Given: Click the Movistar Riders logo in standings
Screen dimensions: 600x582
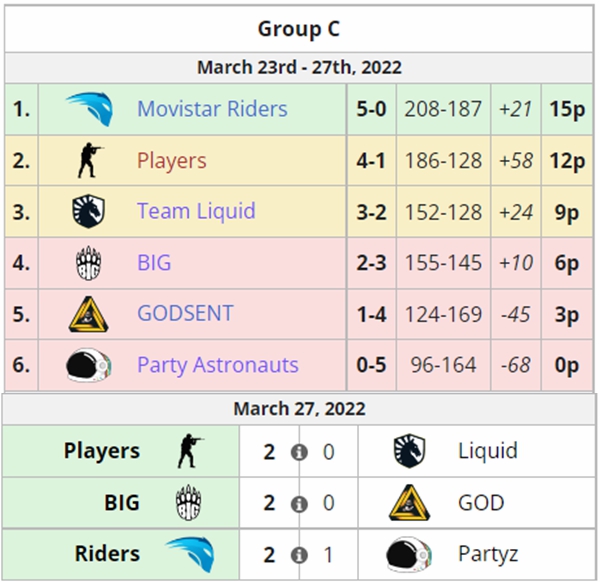Looking at the screenshot, I should tap(90, 109).
